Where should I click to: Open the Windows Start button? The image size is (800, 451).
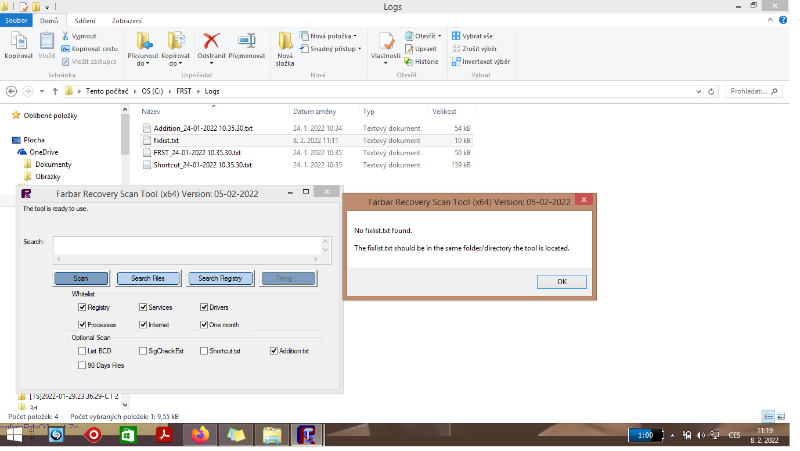pos(14,435)
